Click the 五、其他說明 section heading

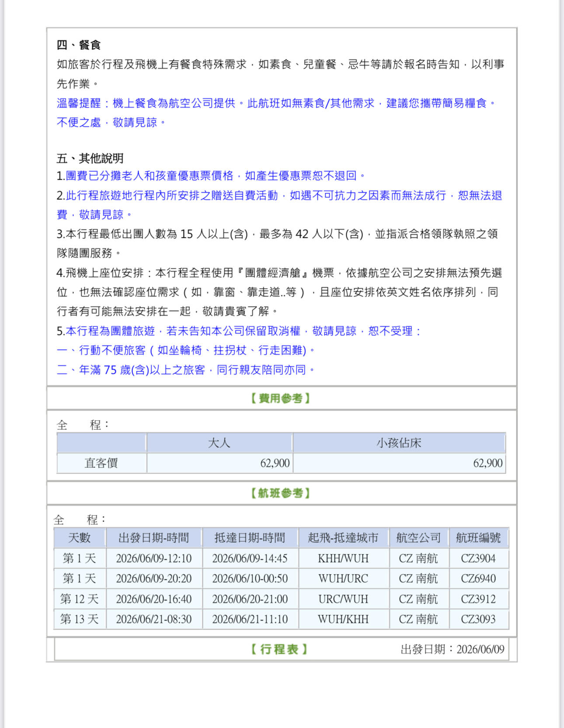[x=90, y=158]
